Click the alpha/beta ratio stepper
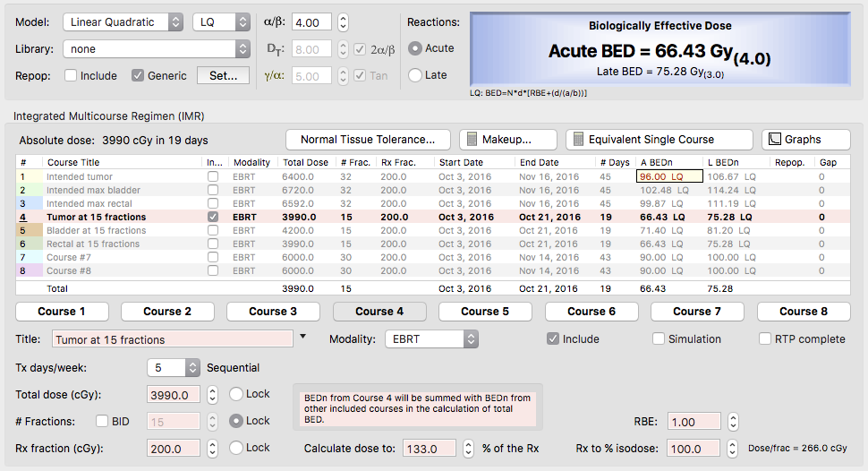The width and height of the screenshot is (868, 471). click(x=344, y=22)
